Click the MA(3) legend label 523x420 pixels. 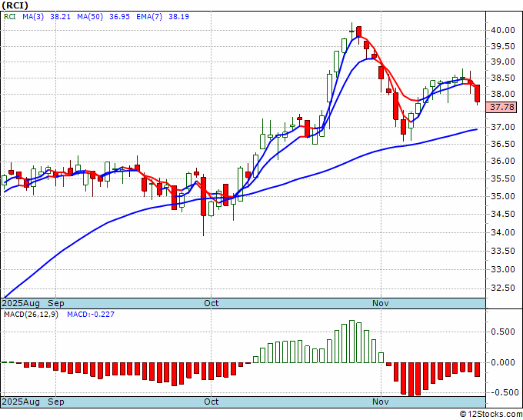click(33, 16)
